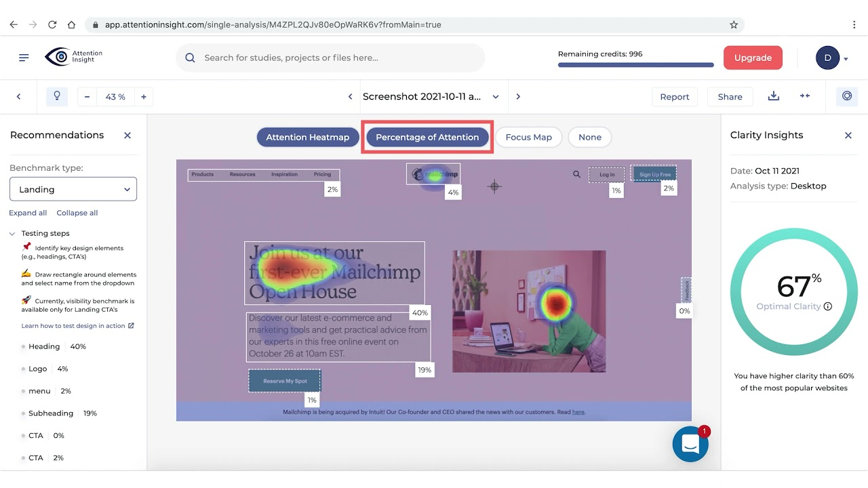
Task: Click the Share button
Action: (730, 97)
